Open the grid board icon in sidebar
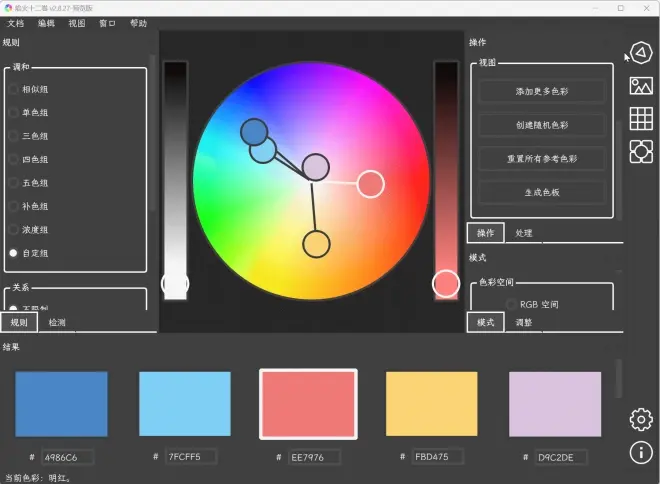This screenshot has height=484, width=660. [641, 118]
